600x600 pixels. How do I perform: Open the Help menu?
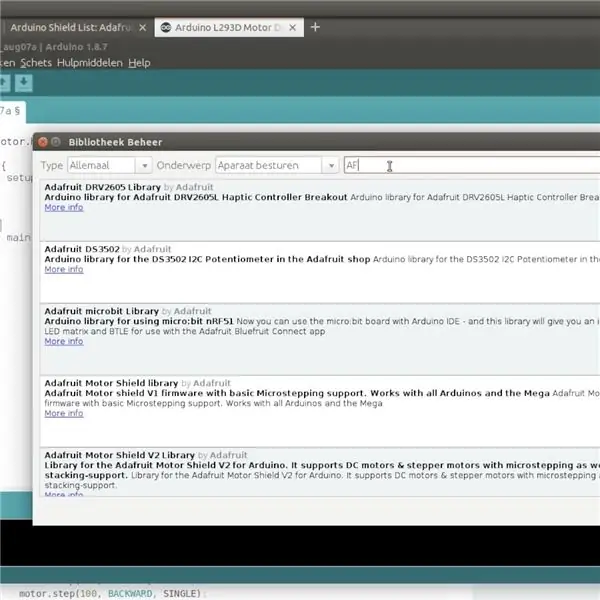(x=139, y=63)
